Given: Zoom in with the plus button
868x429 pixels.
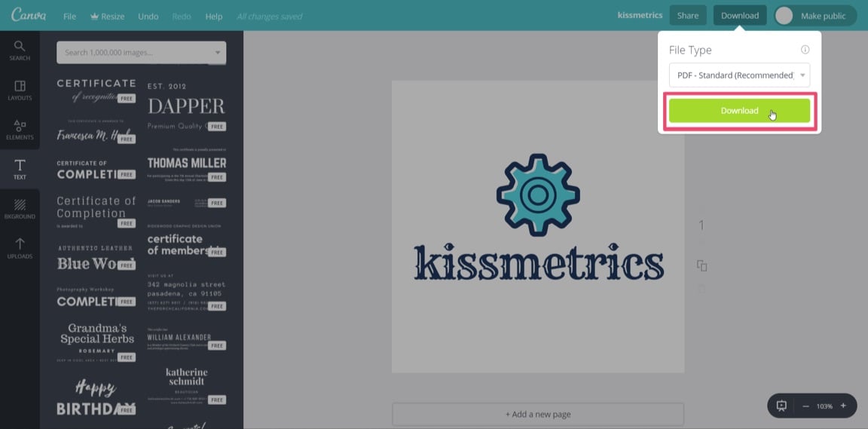Looking at the screenshot, I should click(843, 406).
